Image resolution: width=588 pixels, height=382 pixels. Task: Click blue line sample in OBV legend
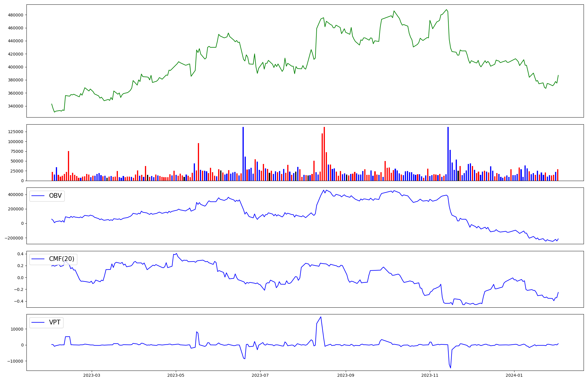(x=38, y=196)
